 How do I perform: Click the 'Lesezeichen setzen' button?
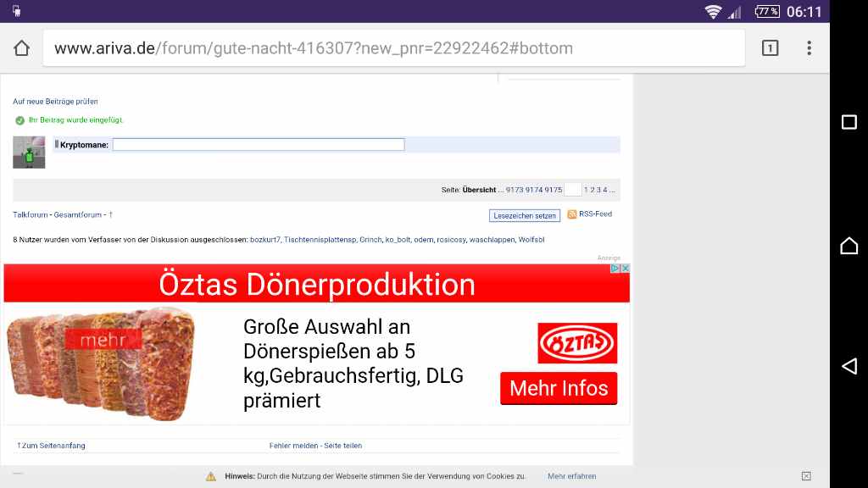click(524, 216)
